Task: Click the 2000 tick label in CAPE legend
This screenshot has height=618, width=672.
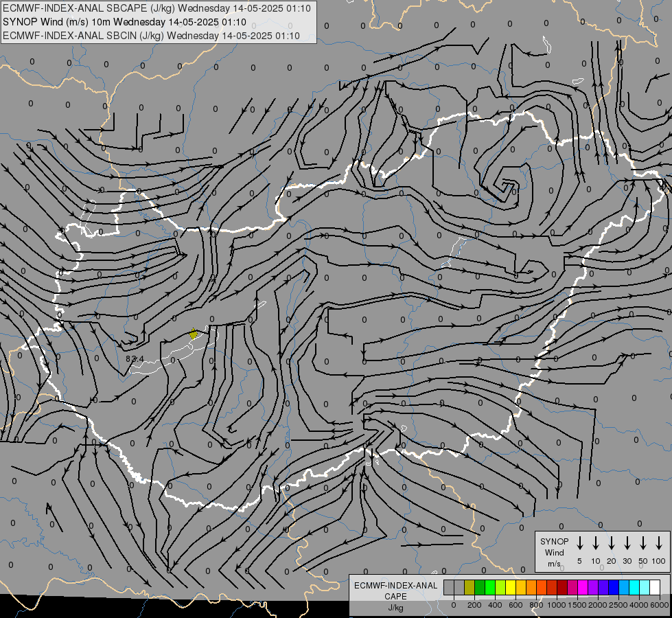Action: point(598,605)
